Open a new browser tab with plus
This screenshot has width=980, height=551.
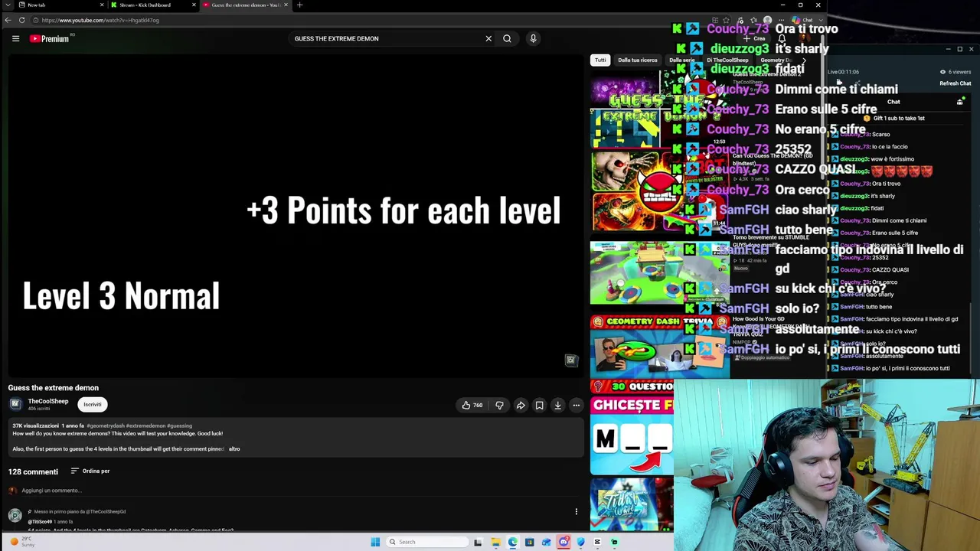[x=299, y=5]
